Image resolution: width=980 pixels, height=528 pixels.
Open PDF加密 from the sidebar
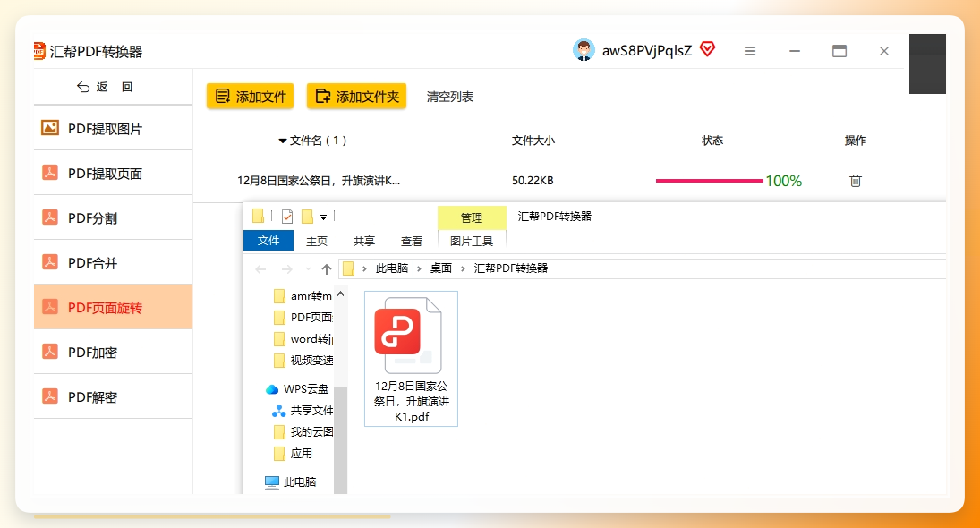point(113,352)
